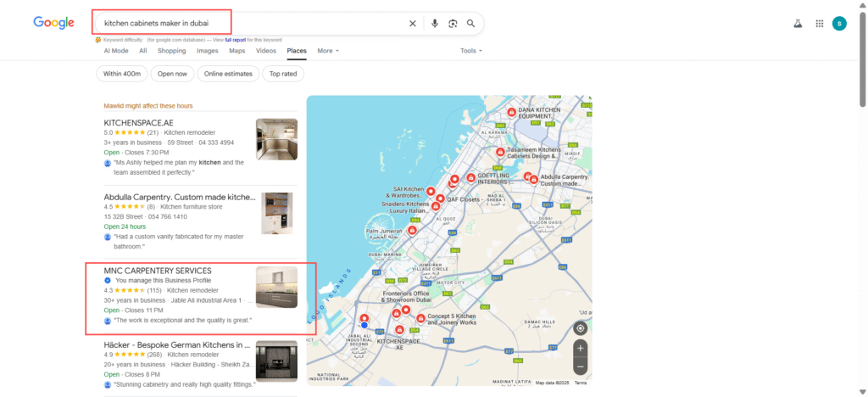Screen dimensions: 868x397
Task: Zoom in on the map
Action: point(580,348)
